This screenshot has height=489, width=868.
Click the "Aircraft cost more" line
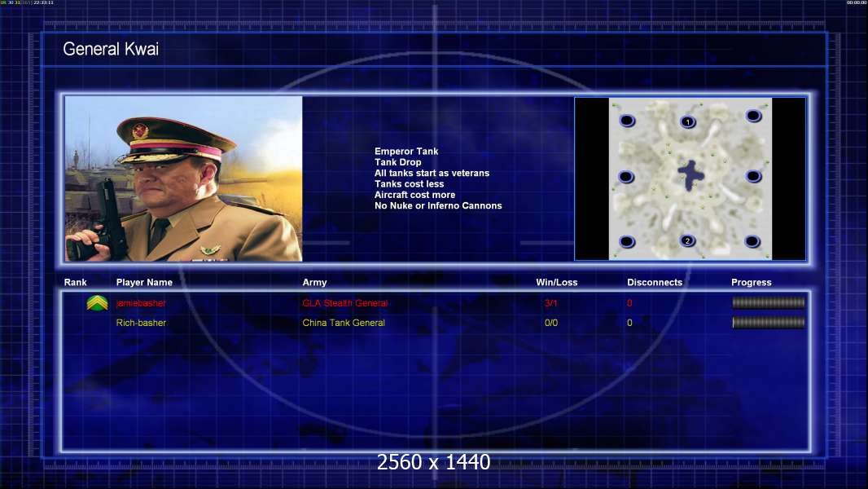414,195
